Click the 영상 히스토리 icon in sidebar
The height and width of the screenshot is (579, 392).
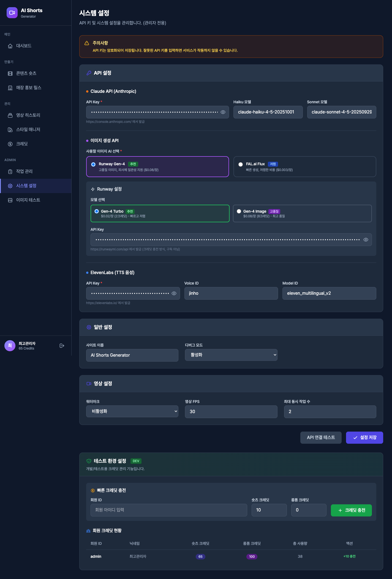point(10,115)
